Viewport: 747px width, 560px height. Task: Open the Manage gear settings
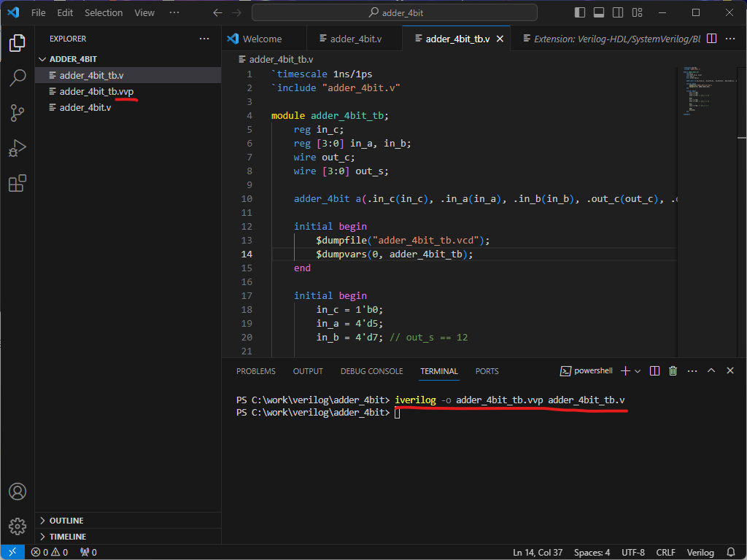pos(18,526)
